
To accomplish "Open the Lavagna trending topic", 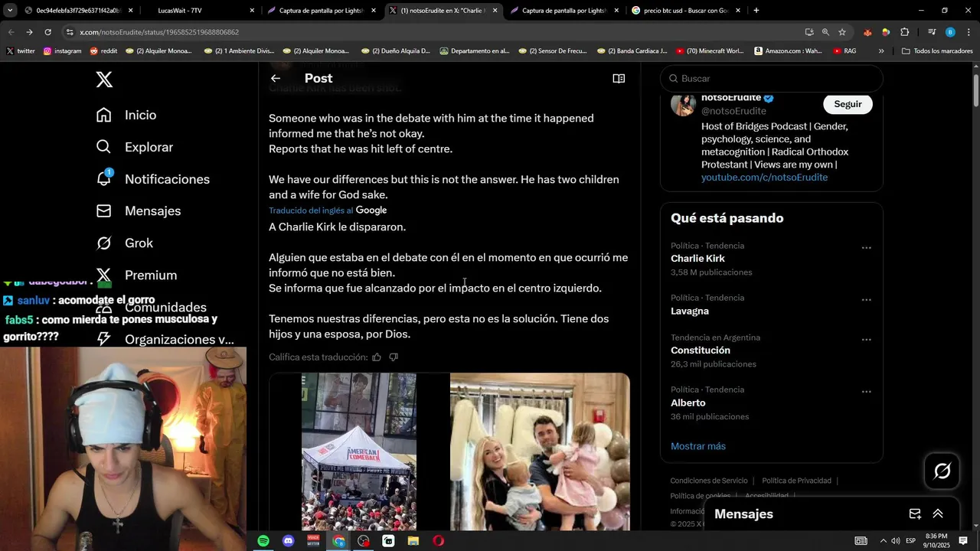I will coord(690,311).
